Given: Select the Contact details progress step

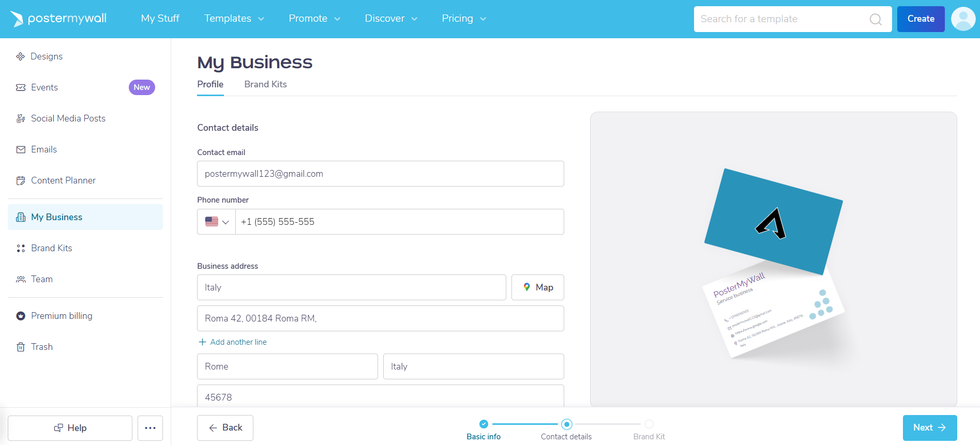Looking at the screenshot, I should point(566,430).
